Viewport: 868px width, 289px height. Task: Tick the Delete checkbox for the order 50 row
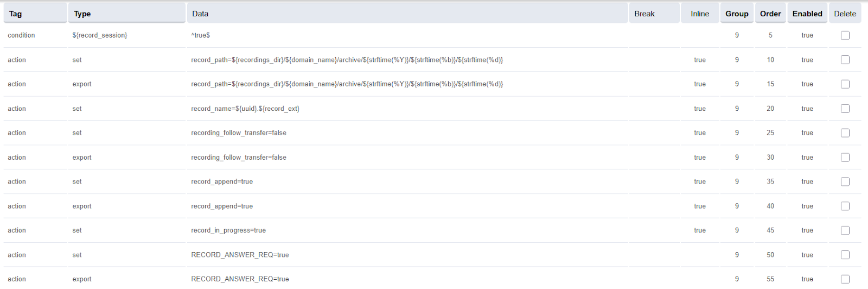pos(845,255)
